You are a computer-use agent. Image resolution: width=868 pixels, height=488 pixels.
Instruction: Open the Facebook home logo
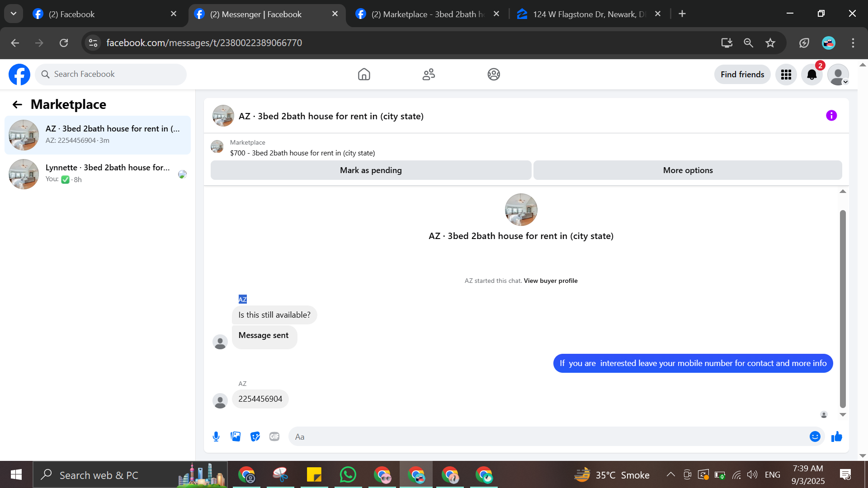point(19,75)
